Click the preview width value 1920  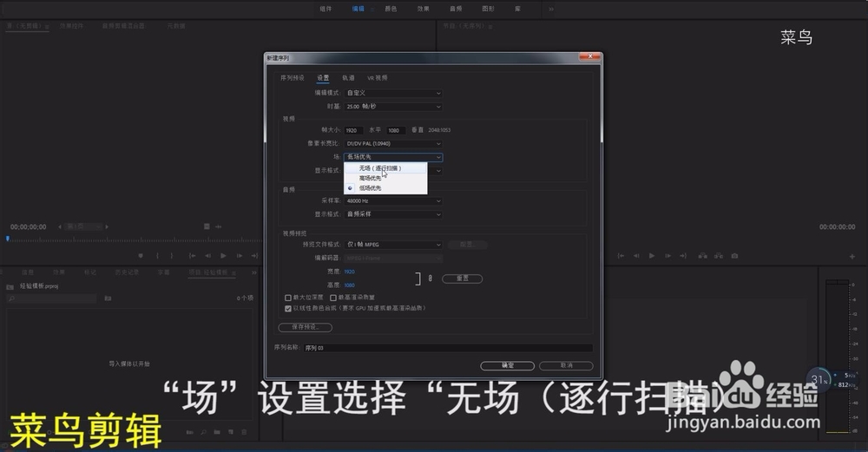[349, 272]
